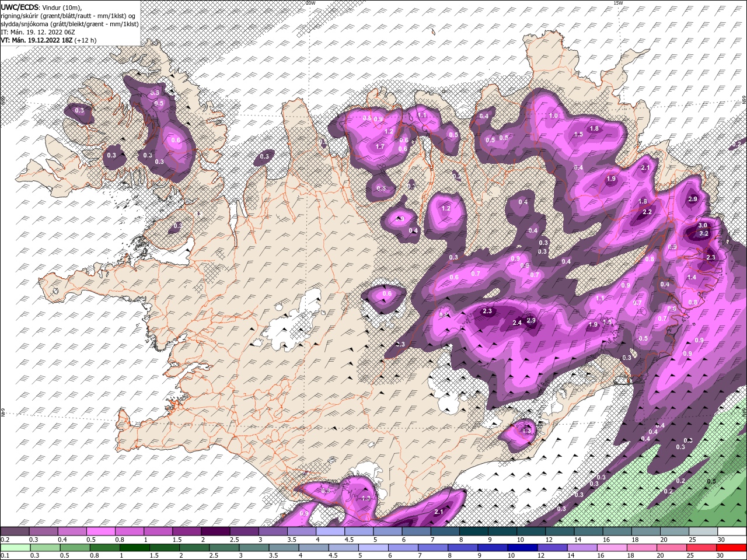Choose the 12 violet rain legend swatch
Screen dimensions: 747x560
pyautogui.click(x=553, y=548)
